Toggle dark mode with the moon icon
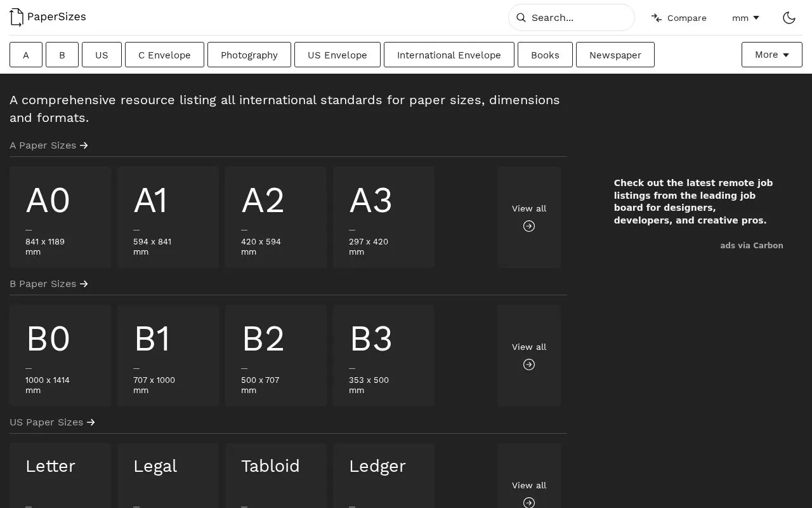The height and width of the screenshot is (508, 812). click(x=789, y=18)
